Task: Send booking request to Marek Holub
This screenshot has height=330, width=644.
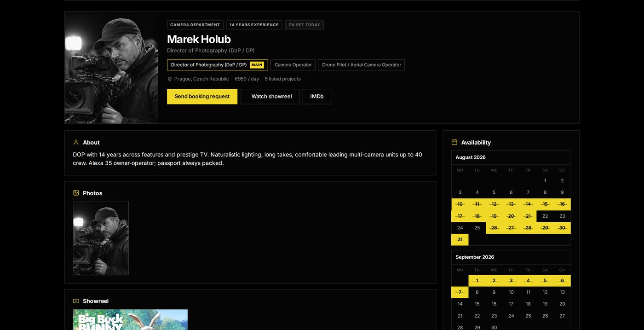Action: click(x=202, y=97)
